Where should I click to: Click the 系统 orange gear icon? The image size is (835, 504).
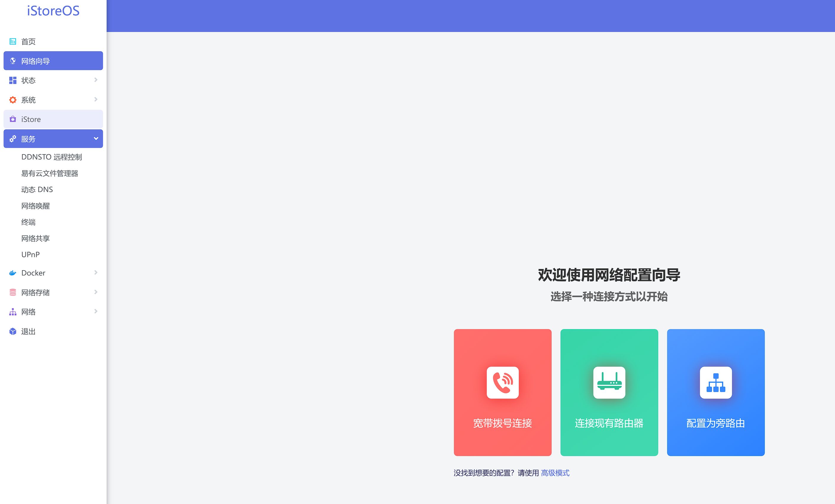(13, 100)
